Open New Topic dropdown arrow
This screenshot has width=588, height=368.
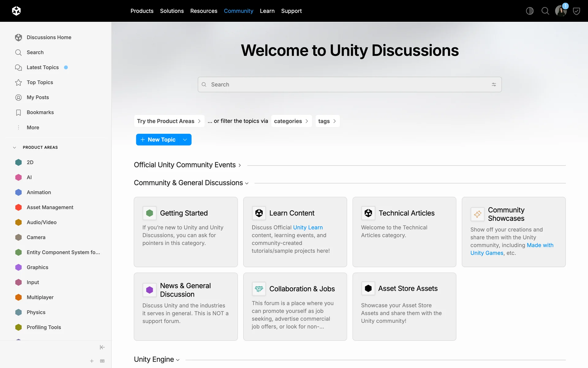pos(185,140)
